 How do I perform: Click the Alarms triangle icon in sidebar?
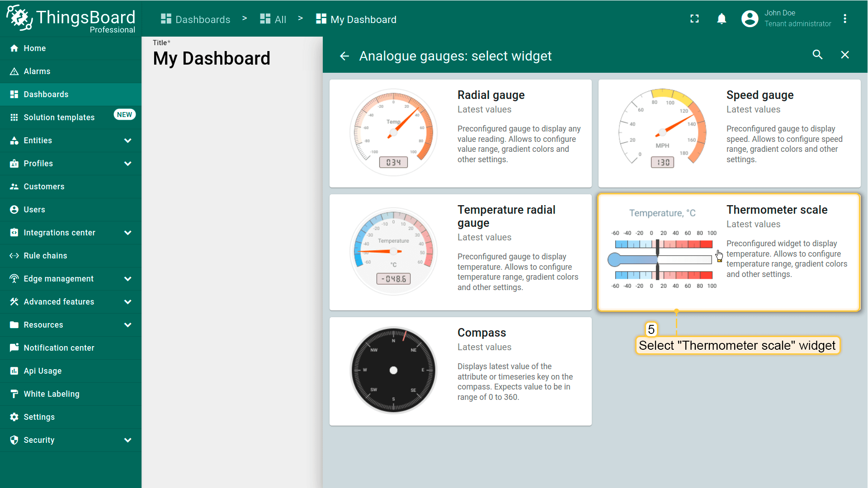pos(14,71)
